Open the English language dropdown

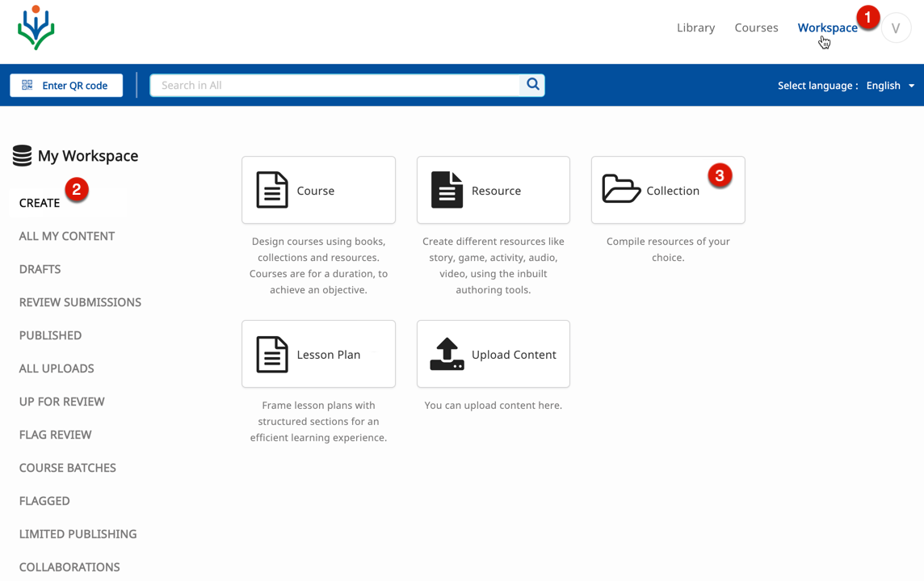pyautogui.click(x=890, y=86)
